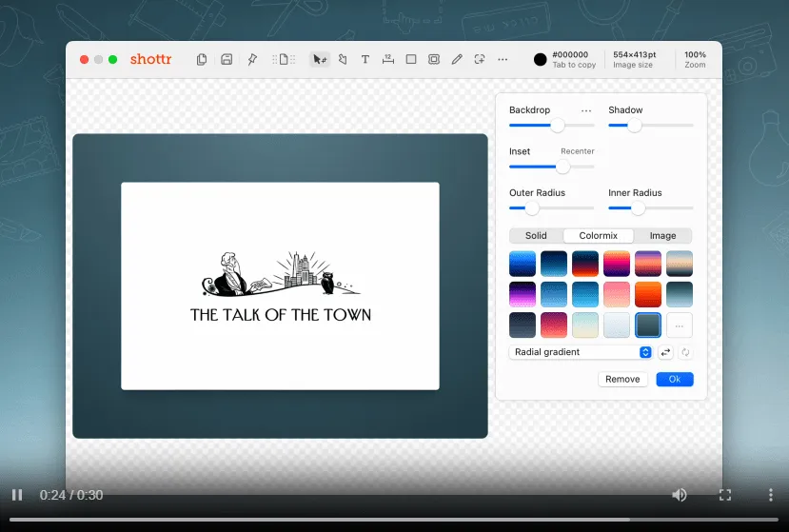Pause the video playback
Viewport: 789px width, 532px height.
click(x=17, y=495)
